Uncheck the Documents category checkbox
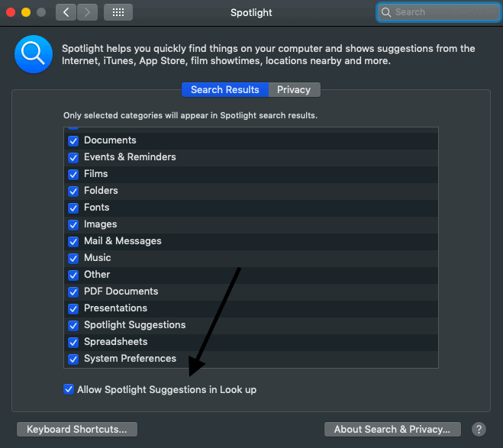 tap(73, 140)
